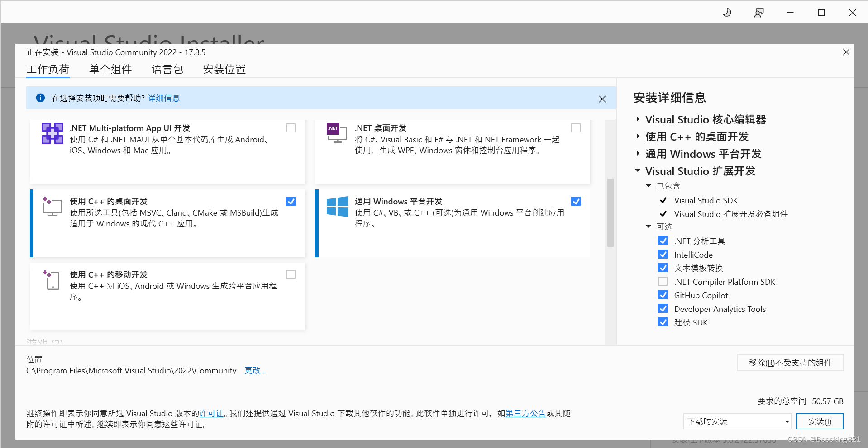This screenshot has height=448, width=868.
Task: Collapse Visual Studio 扩展开发 details
Action: tap(638, 171)
